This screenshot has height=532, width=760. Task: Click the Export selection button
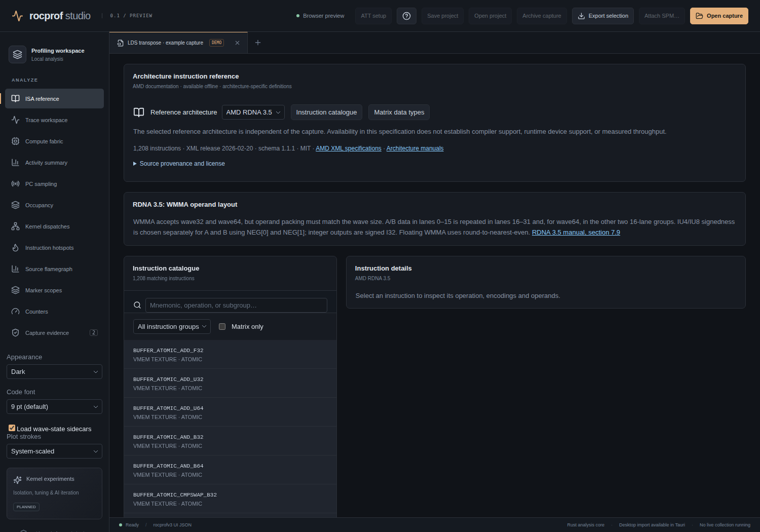tap(603, 16)
